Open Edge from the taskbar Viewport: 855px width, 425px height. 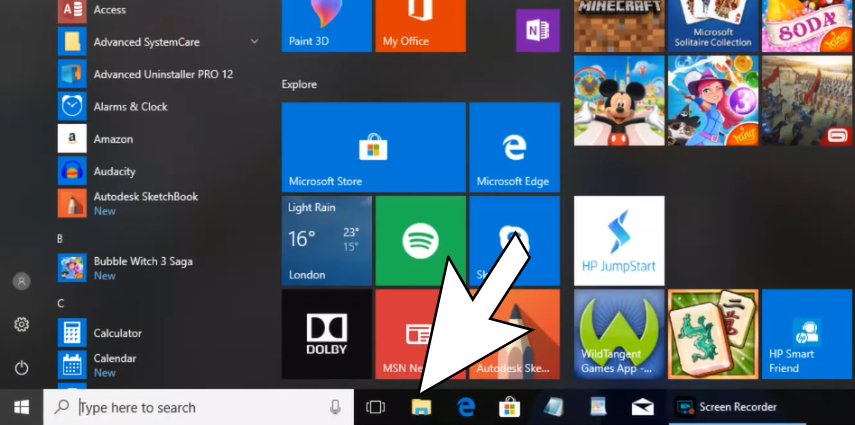(x=465, y=407)
